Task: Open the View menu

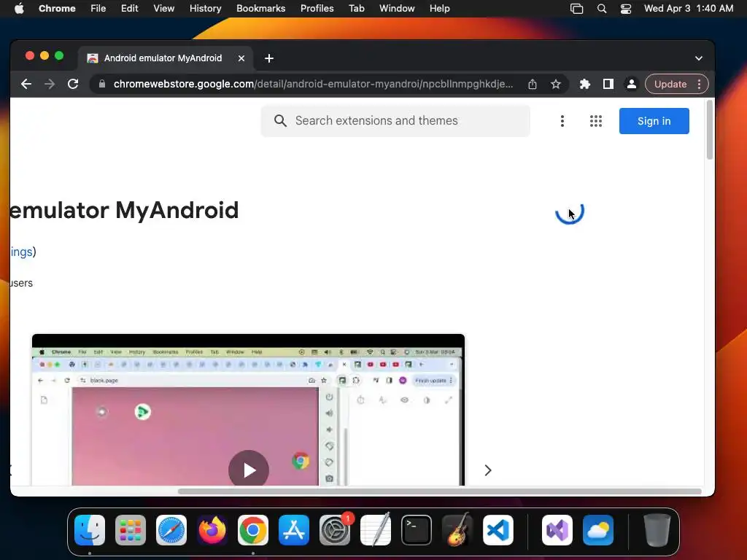Action: pos(163,9)
